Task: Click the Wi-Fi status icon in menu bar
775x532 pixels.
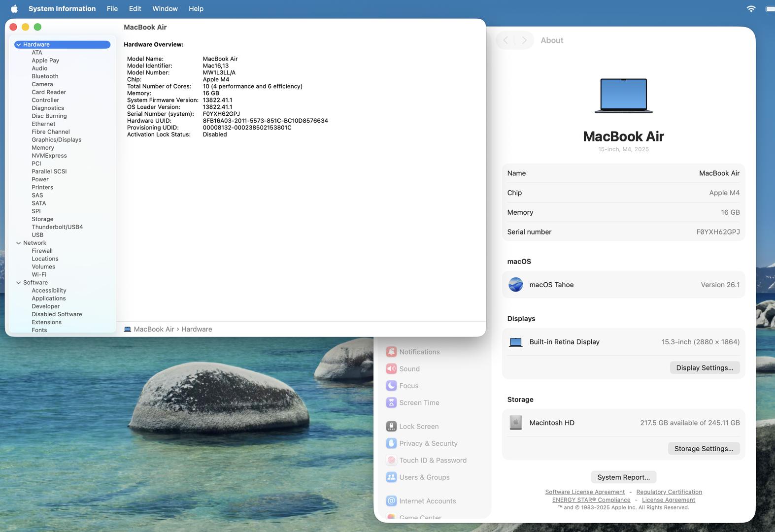Action: pos(751,9)
